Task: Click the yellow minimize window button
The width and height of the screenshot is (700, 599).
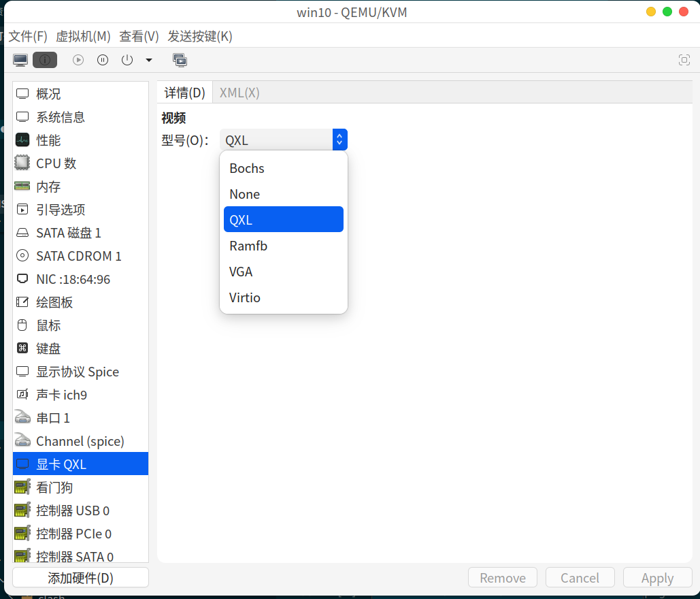Action: pyautogui.click(x=651, y=12)
